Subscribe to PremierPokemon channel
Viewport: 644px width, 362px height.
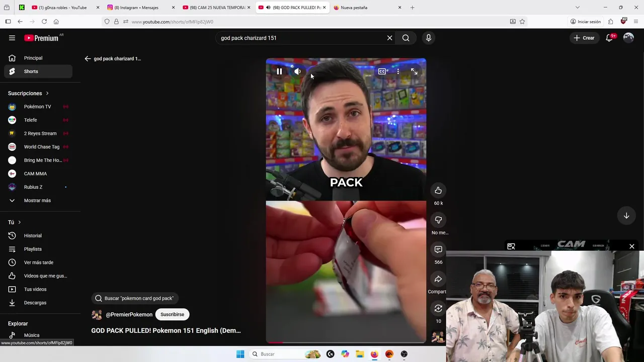[x=172, y=314]
